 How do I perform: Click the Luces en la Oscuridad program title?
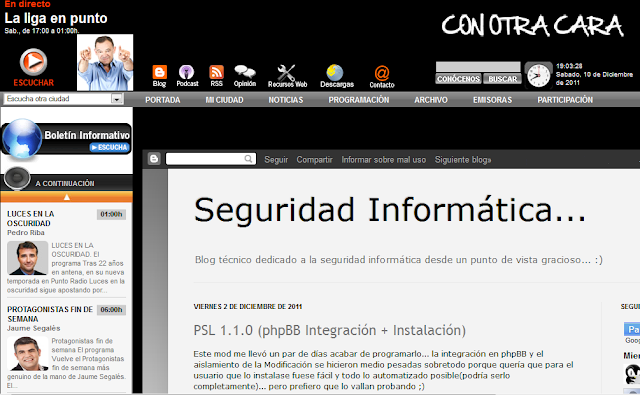tap(31, 218)
